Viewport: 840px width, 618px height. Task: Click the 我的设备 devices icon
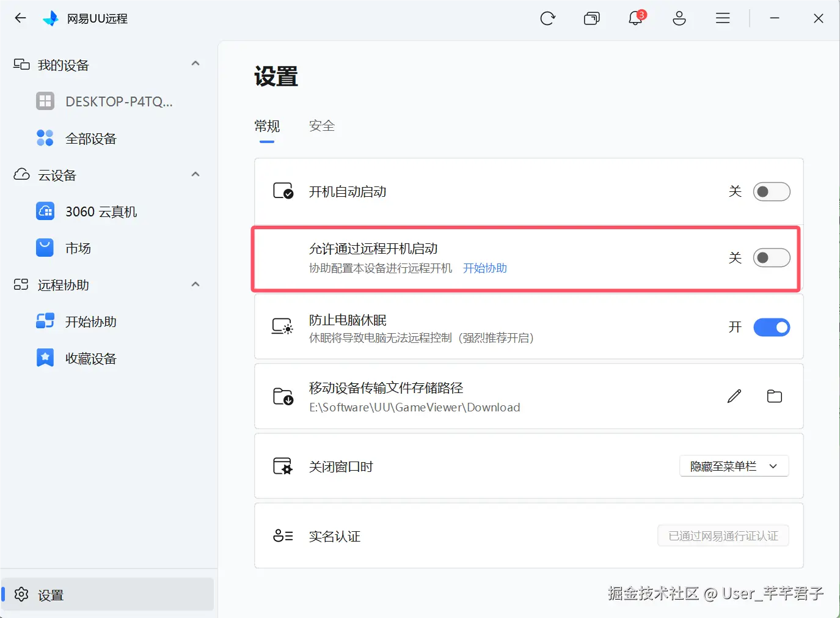coord(21,65)
